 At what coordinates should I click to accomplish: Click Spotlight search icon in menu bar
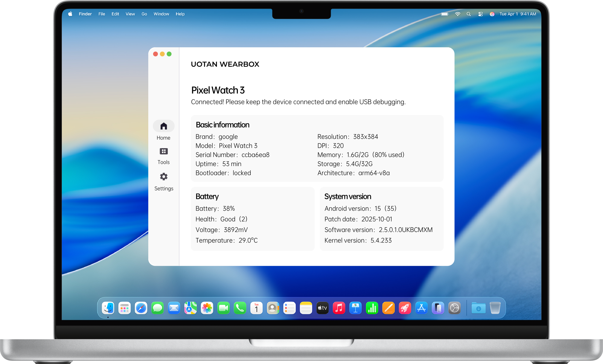469,14
